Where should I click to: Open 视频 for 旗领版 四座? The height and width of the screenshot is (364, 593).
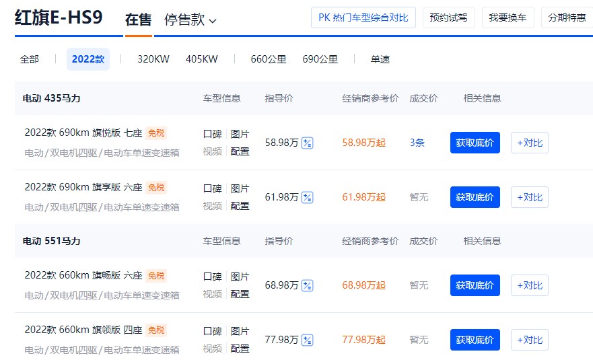213,349
